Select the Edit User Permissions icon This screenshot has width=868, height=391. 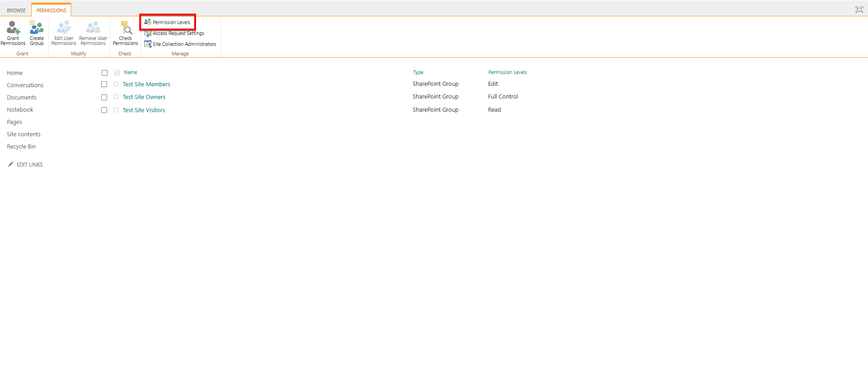point(64,28)
